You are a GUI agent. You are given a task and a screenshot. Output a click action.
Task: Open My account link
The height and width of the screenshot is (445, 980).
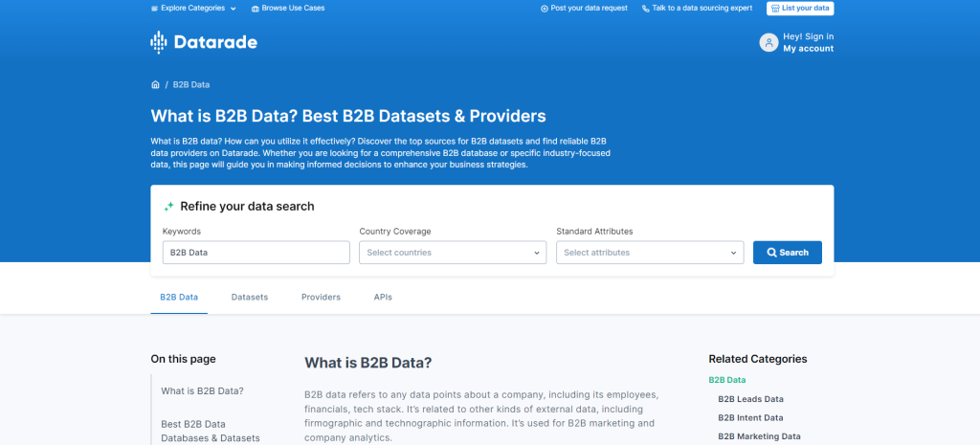(x=808, y=49)
